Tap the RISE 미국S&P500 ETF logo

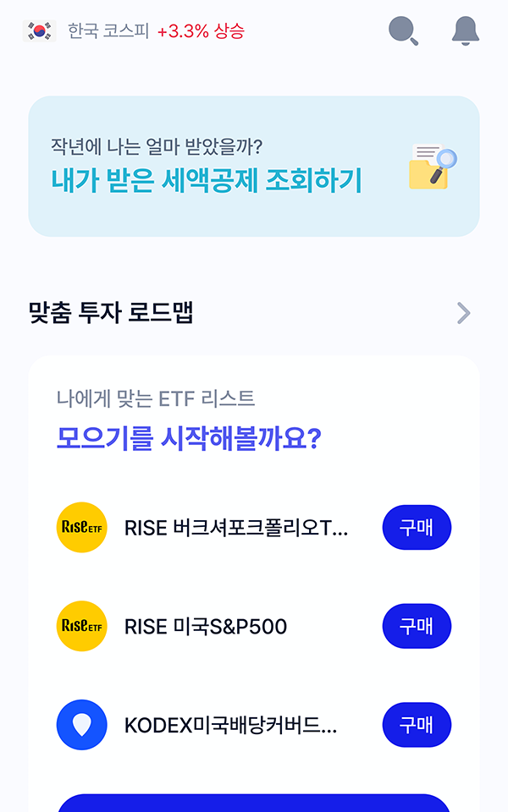pyautogui.click(x=82, y=626)
